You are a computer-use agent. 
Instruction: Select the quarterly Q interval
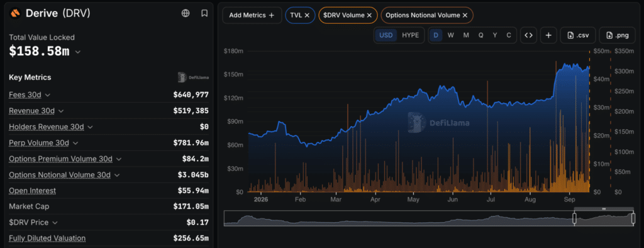point(480,35)
